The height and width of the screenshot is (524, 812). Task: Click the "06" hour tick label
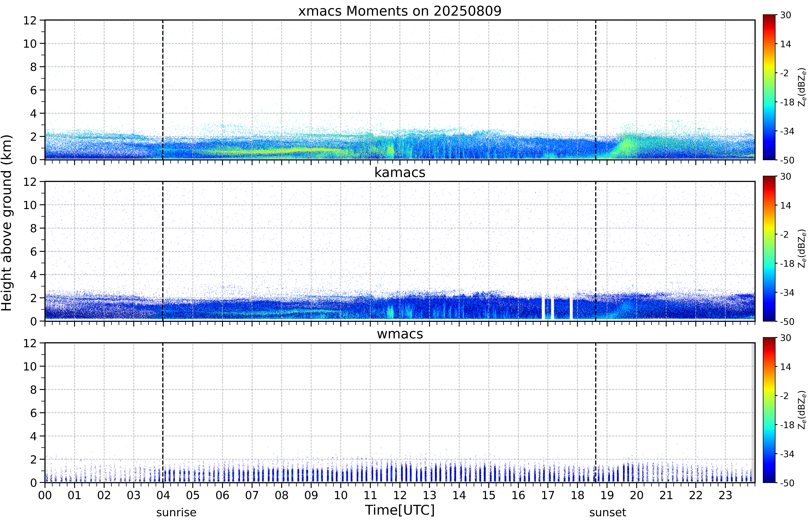tap(223, 495)
